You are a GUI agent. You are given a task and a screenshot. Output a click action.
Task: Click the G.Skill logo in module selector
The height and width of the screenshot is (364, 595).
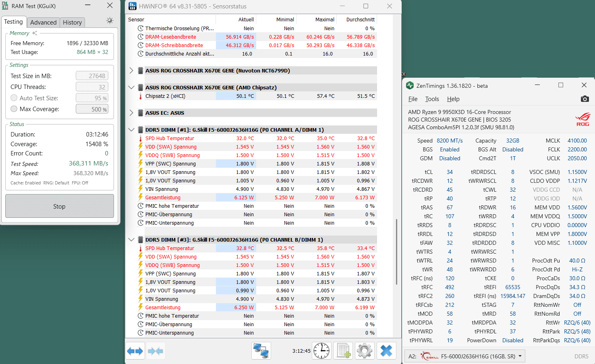429,356
